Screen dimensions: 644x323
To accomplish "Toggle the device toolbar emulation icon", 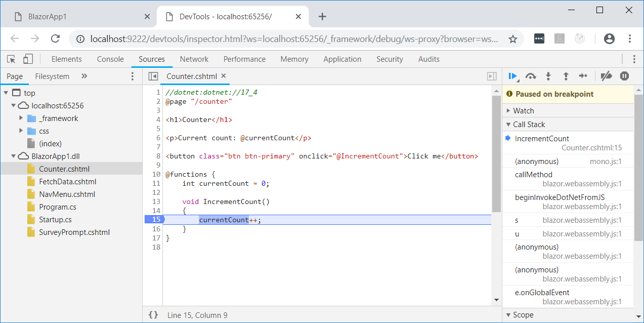I will pos(28,59).
